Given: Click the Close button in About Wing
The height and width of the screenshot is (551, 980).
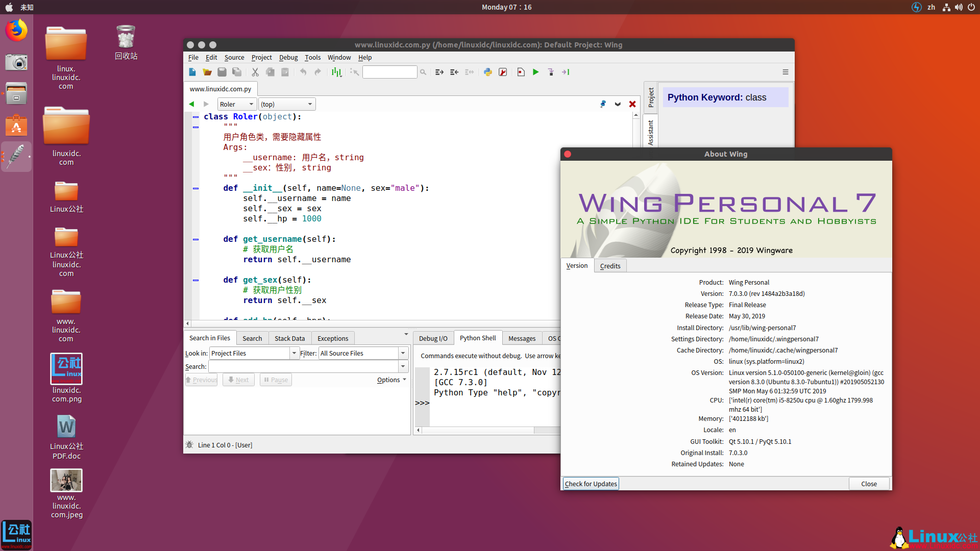Looking at the screenshot, I should [868, 483].
